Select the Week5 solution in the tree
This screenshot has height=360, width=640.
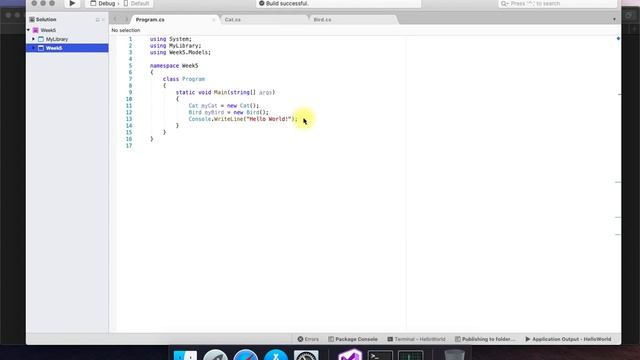coord(48,30)
